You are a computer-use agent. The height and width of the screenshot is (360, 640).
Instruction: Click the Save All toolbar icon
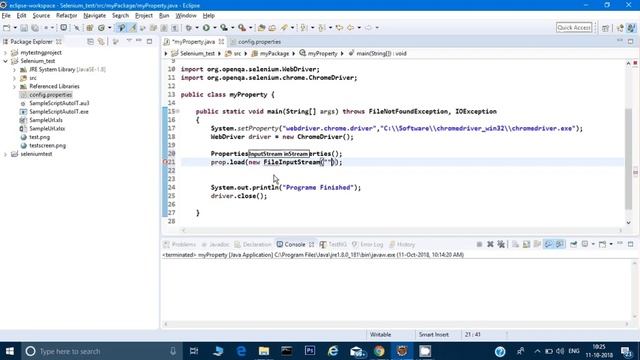pos(35,28)
